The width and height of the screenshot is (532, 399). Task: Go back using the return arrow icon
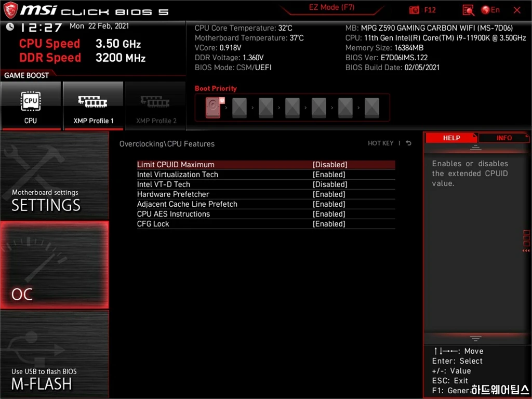[408, 143]
